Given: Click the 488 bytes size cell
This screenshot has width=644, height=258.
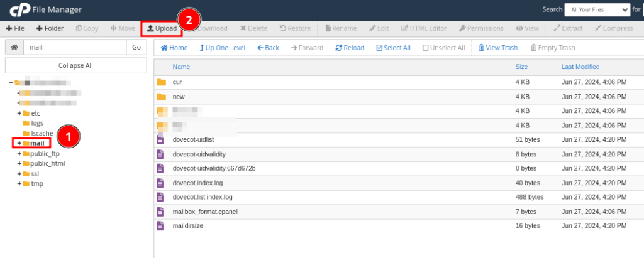Looking at the screenshot, I should (x=530, y=197).
